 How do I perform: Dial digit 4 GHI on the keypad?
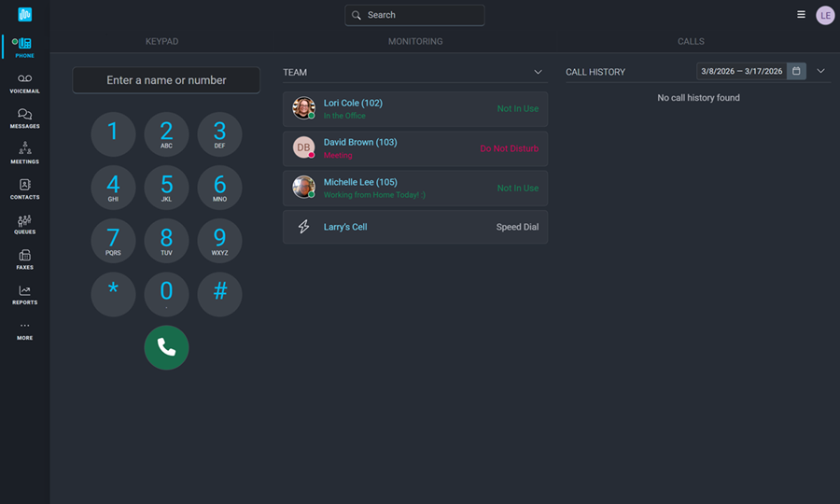(113, 188)
